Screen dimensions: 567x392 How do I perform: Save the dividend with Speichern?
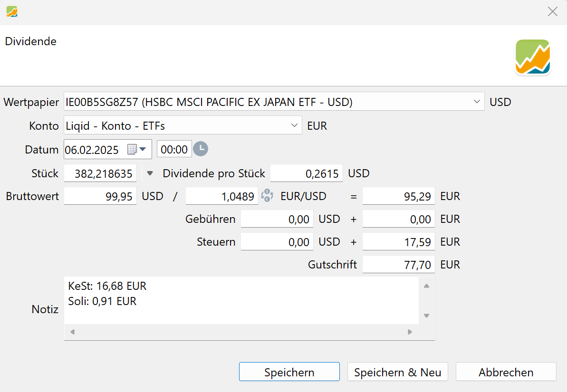(x=289, y=372)
